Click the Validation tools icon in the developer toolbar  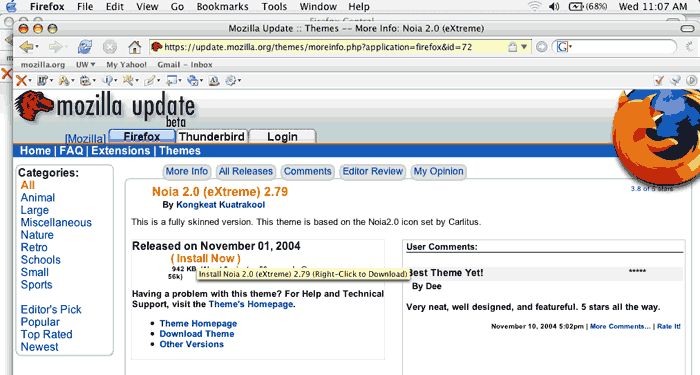coord(192,80)
